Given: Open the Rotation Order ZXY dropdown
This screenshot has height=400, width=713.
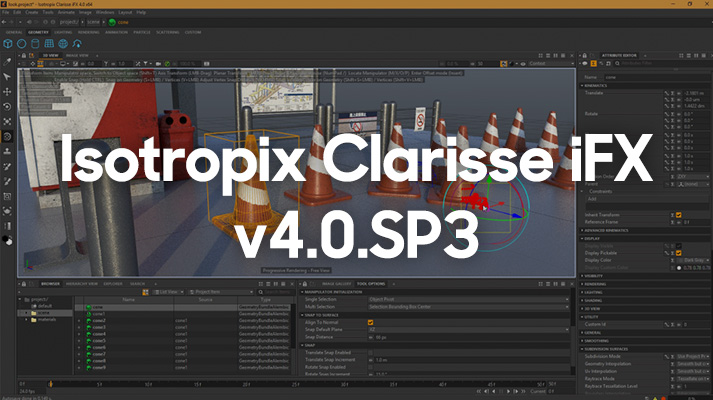Looking at the screenshot, I should click(x=694, y=176).
